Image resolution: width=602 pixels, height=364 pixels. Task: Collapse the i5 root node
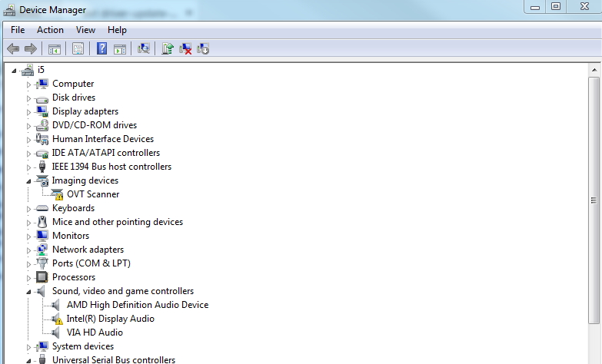coord(14,71)
